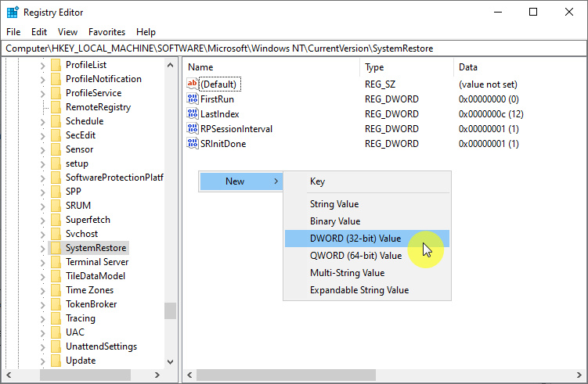Select String Value in New submenu
Image resolution: width=588 pixels, height=384 pixels.
pyautogui.click(x=334, y=203)
